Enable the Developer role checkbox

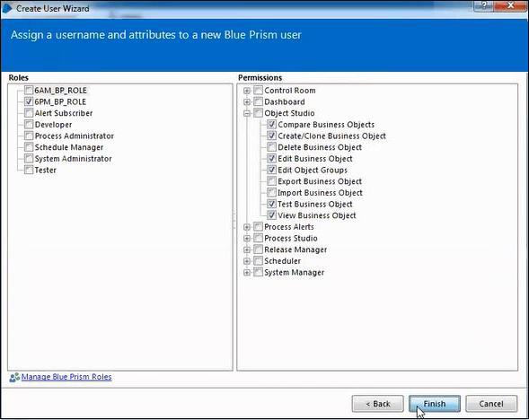click(29, 125)
